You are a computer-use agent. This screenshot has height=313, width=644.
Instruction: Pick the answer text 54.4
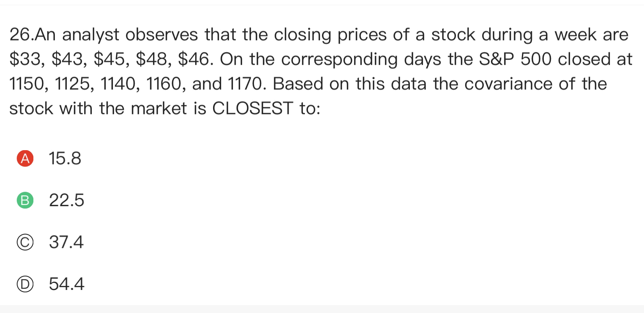[x=66, y=284]
